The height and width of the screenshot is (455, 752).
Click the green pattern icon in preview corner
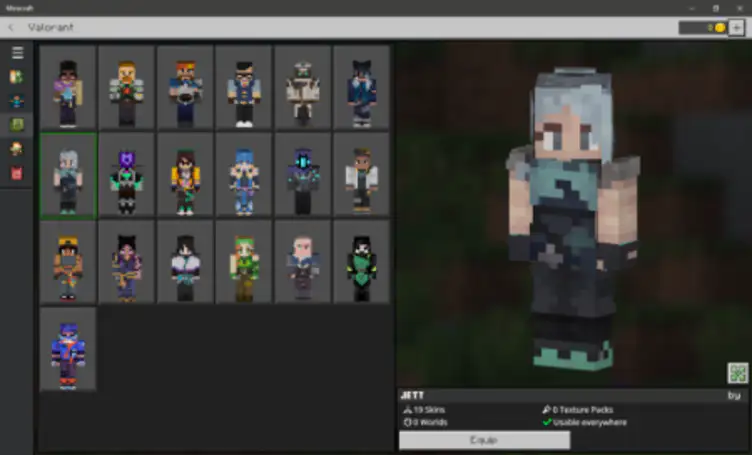738,373
